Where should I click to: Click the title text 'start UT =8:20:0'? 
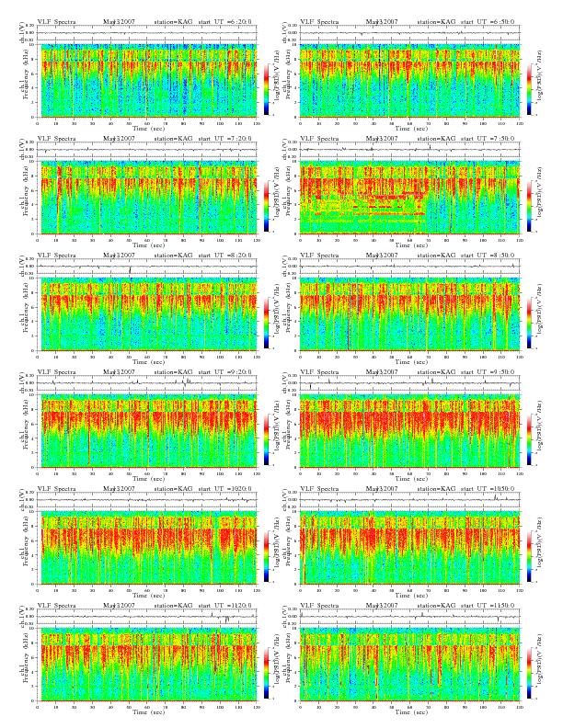pyautogui.click(x=224, y=256)
